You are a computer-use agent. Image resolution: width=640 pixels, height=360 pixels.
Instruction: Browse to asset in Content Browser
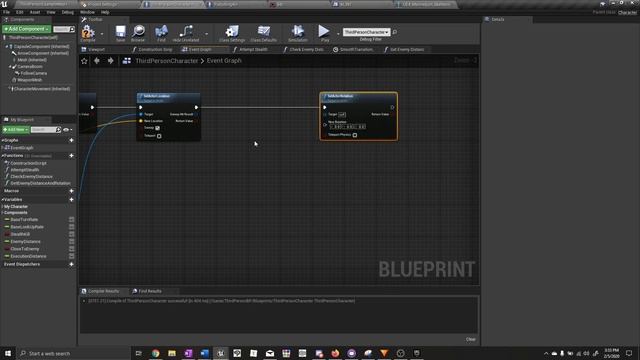pos(138,33)
